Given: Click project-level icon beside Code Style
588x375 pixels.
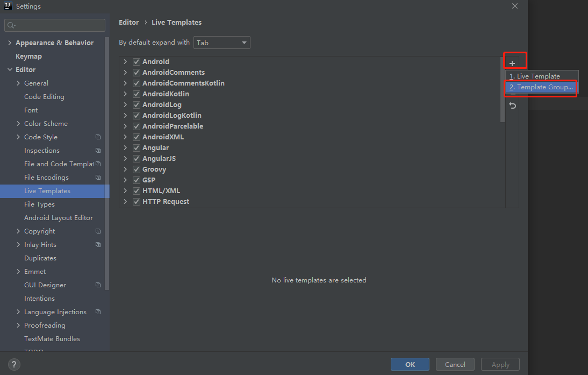Looking at the screenshot, I should [x=98, y=137].
